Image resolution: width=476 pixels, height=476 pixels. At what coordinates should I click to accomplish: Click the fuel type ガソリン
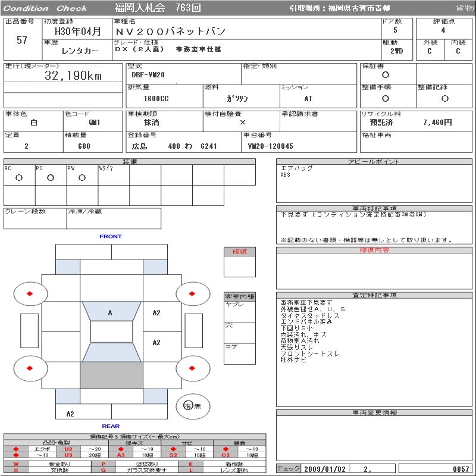237,98
